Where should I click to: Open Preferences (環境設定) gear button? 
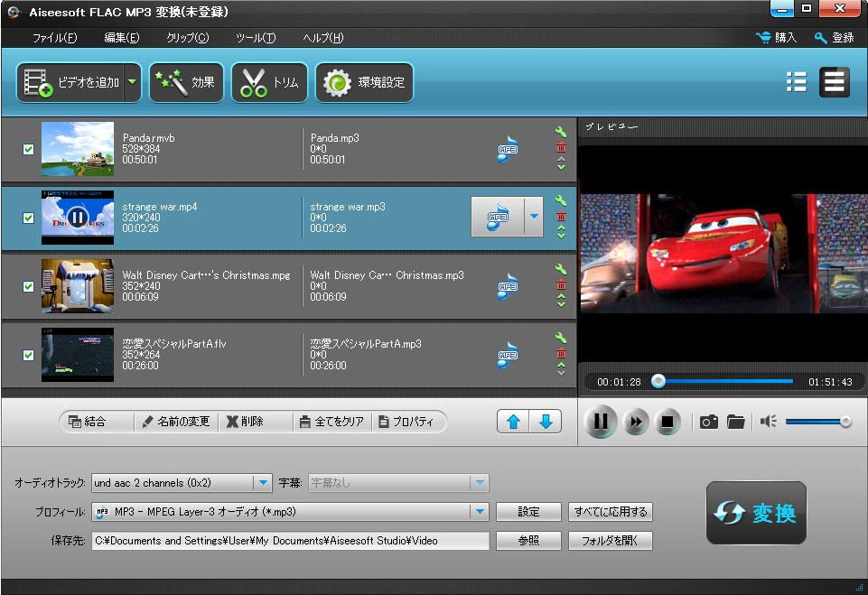[364, 82]
